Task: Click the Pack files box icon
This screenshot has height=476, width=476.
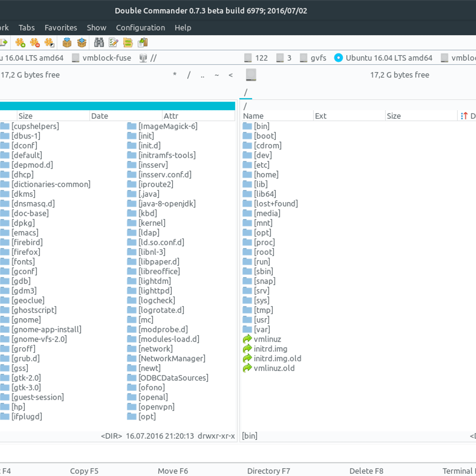Action: pos(67,43)
